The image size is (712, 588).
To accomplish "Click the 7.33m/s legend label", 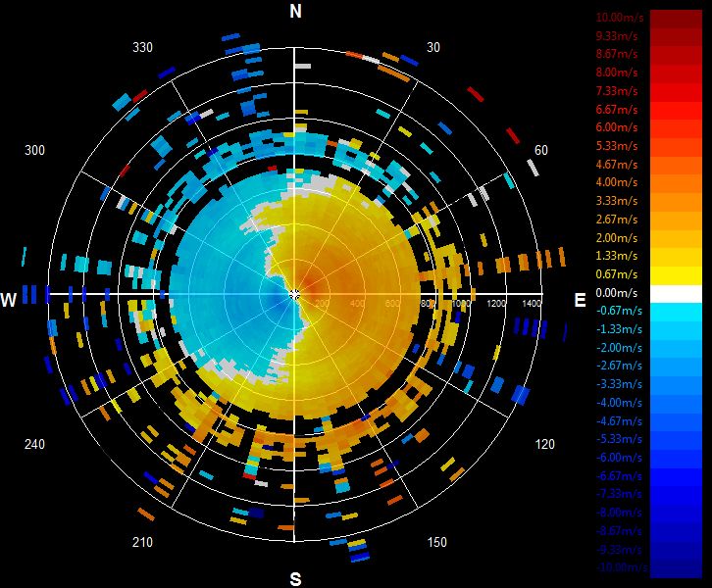I will click(617, 91).
